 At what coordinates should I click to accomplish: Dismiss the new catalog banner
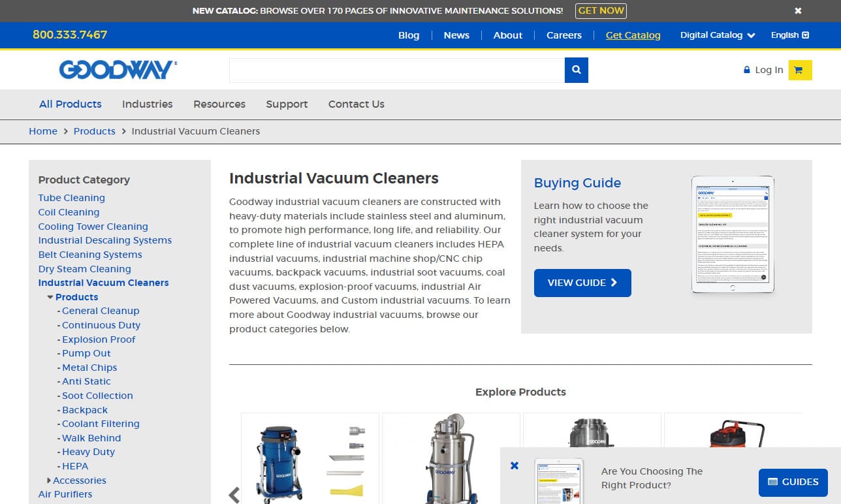pos(798,10)
